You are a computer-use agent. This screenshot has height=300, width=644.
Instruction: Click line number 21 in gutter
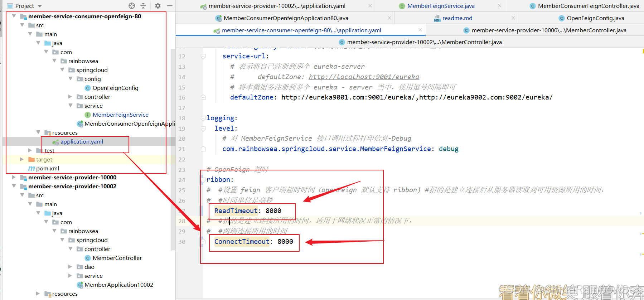[182, 149]
